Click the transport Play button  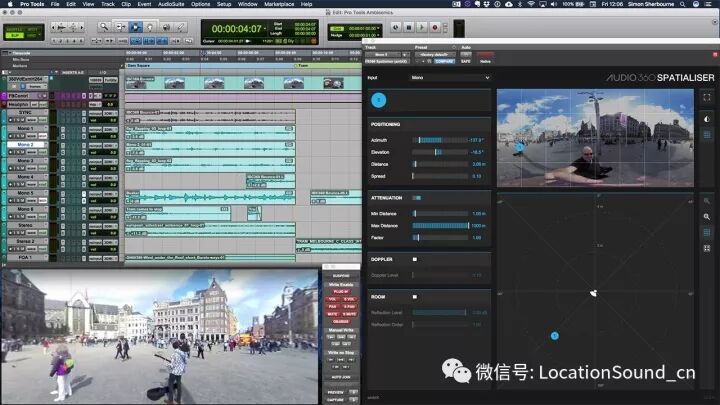click(x=422, y=28)
